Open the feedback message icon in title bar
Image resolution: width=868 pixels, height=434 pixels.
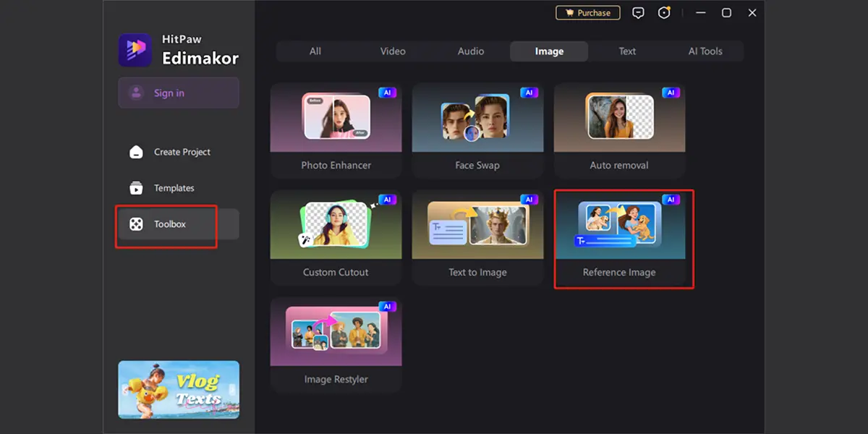[x=638, y=13]
